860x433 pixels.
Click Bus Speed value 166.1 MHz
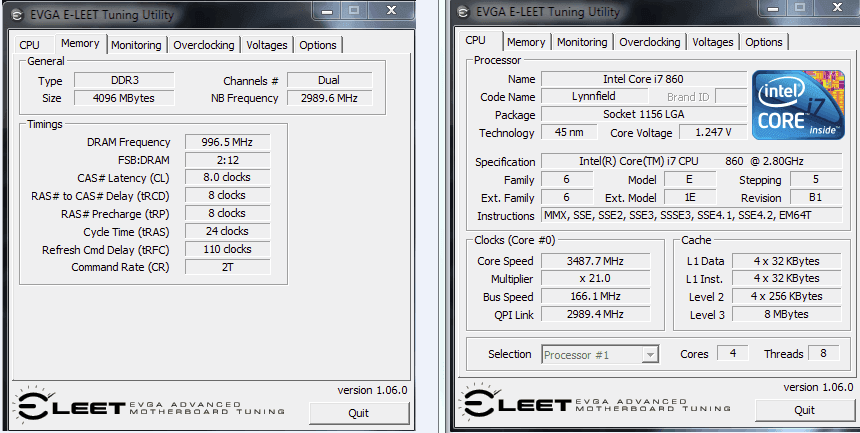(595, 296)
